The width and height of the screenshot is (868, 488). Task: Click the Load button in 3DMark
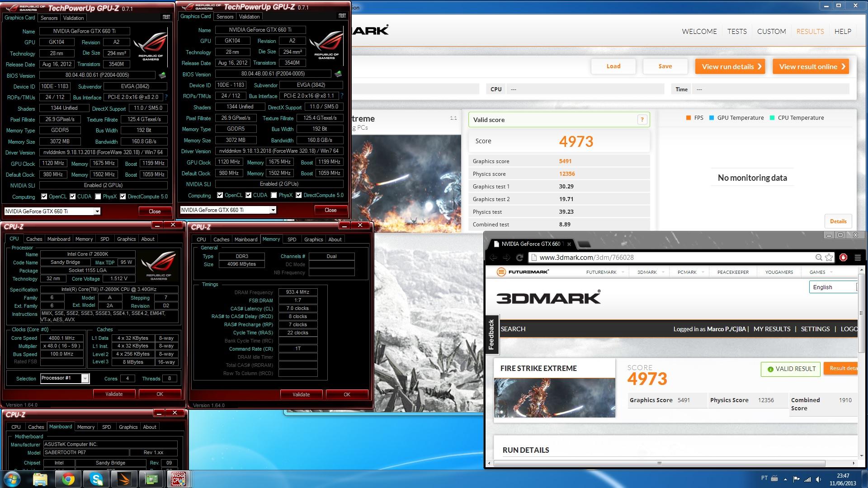(x=613, y=66)
